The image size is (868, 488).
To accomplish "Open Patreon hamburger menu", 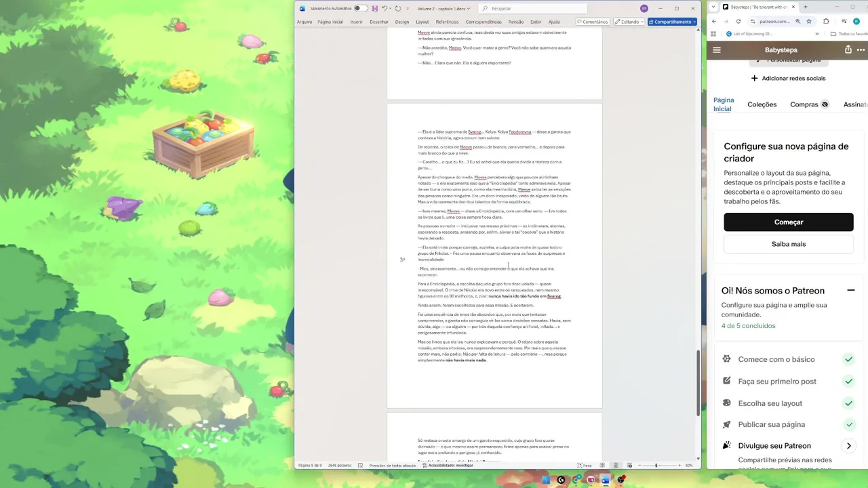I will pyautogui.click(x=717, y=49).
